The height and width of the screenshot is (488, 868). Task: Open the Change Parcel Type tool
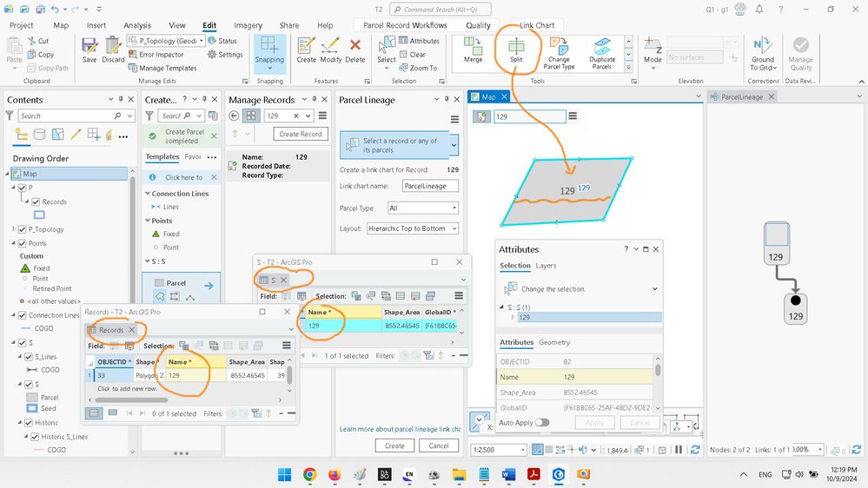(x=559, y=53)
